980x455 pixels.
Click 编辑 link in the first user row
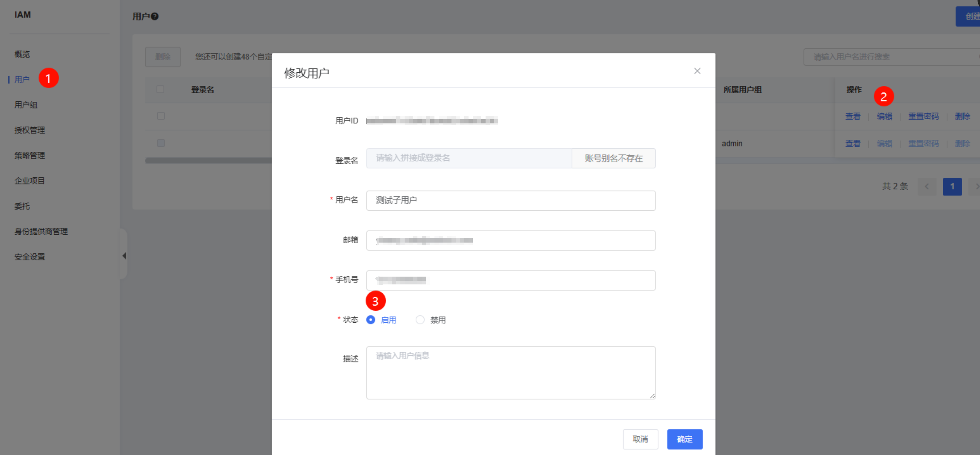[885, 116]
